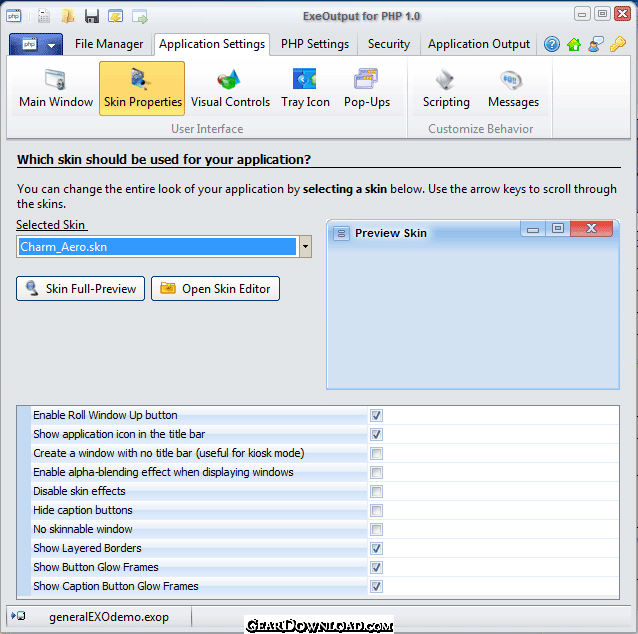Screen dimensions: 638x634
Task: Click the blue help question mark icon
Action: [552, 44]
